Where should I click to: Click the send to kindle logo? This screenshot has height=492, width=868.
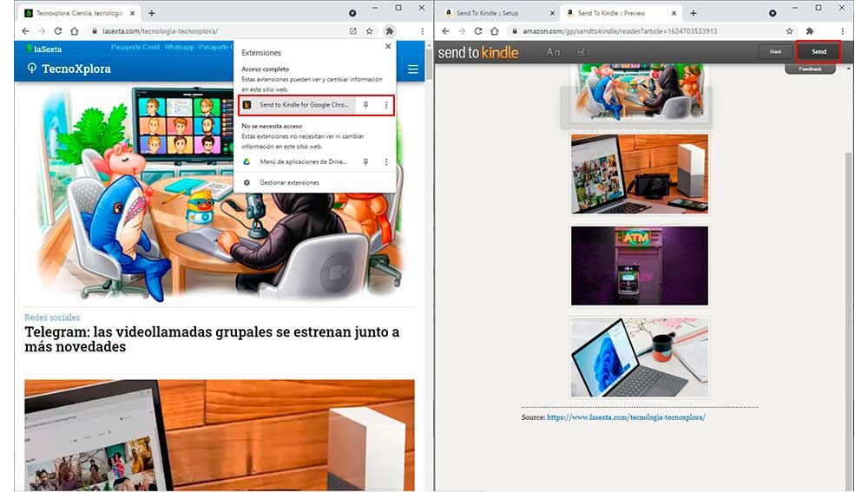(478, 53)
